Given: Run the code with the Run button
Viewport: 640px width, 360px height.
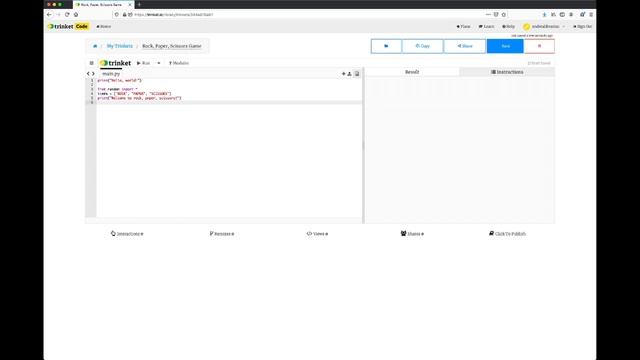Looking at the screenshot, I should [144, 63].
